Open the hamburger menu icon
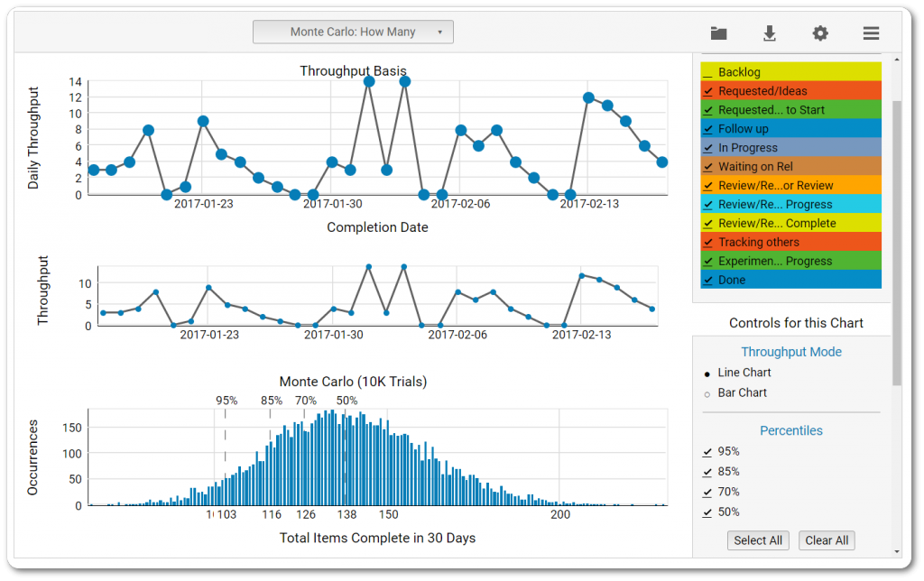924x581 pixels. point(871,33)
